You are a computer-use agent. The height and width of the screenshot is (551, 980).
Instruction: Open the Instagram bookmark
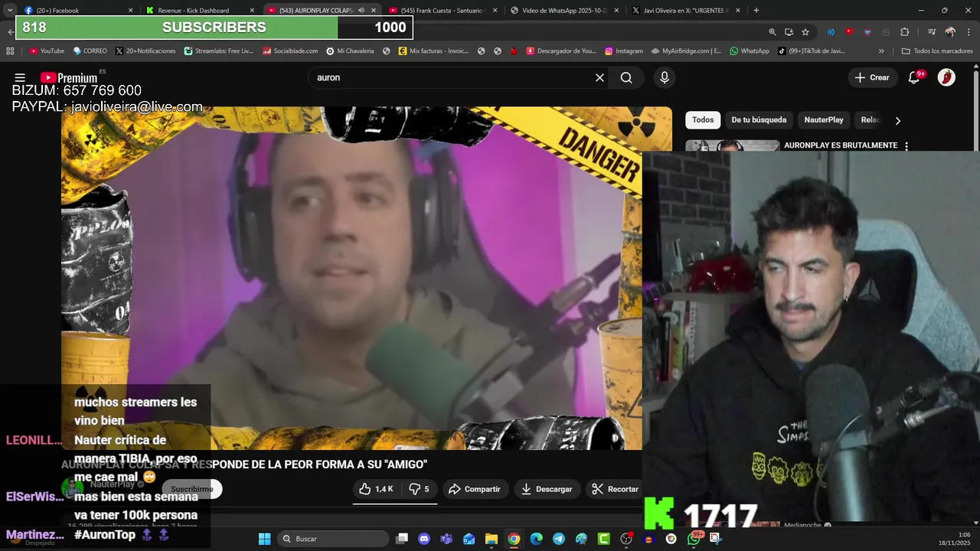click(624, 51)
